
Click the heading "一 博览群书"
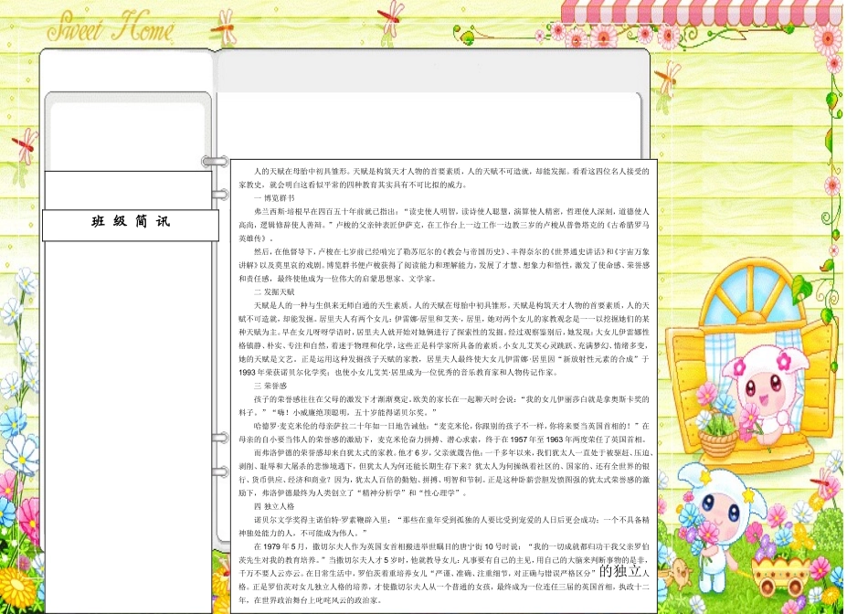point(274,198)
